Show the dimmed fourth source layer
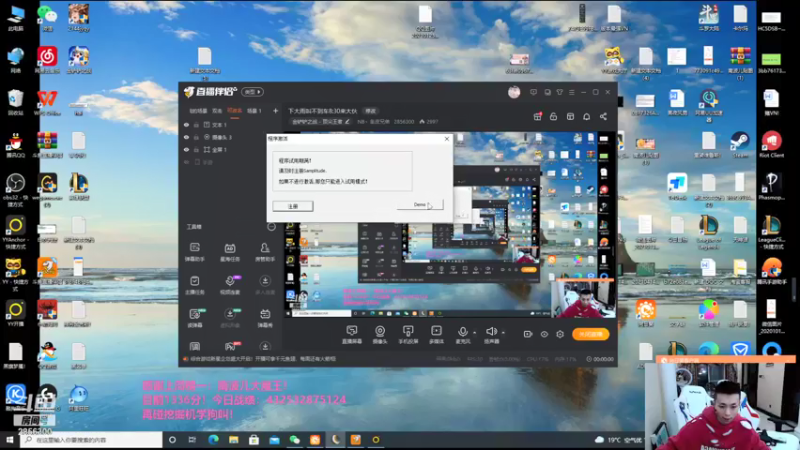800x450 pixels. coord(186,162)
